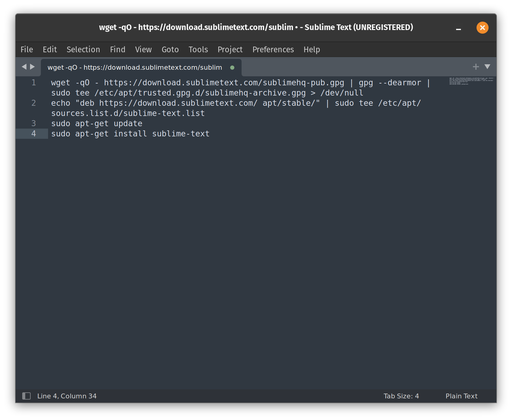Viewport: 512px width, 420px height.
Task: Click the next tab right arrow
Action: pyautogui.click(x=32, y=67)
